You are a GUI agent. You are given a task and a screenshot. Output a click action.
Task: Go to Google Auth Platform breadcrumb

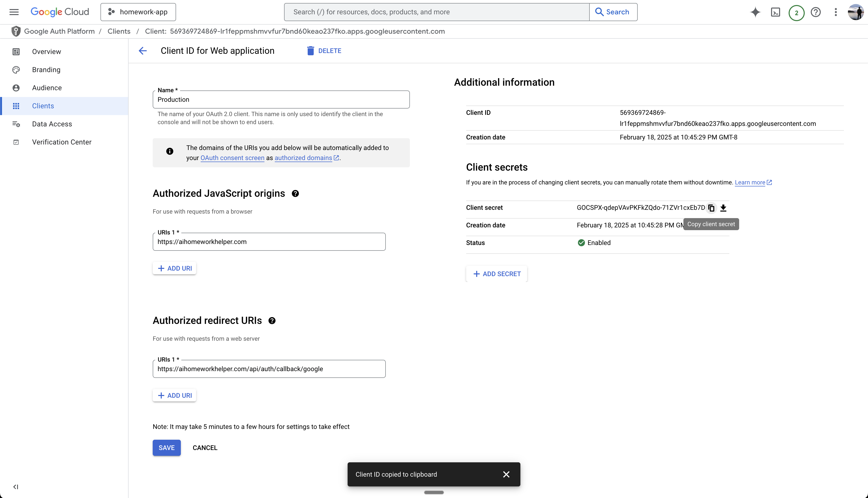pyautogui.click(x=60, y=31)
